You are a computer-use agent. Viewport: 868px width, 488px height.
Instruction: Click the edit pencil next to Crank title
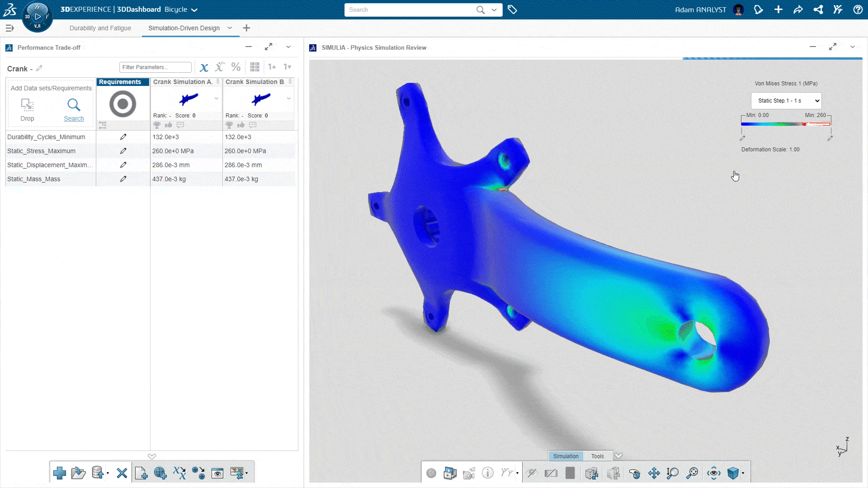tap(39, 68)
